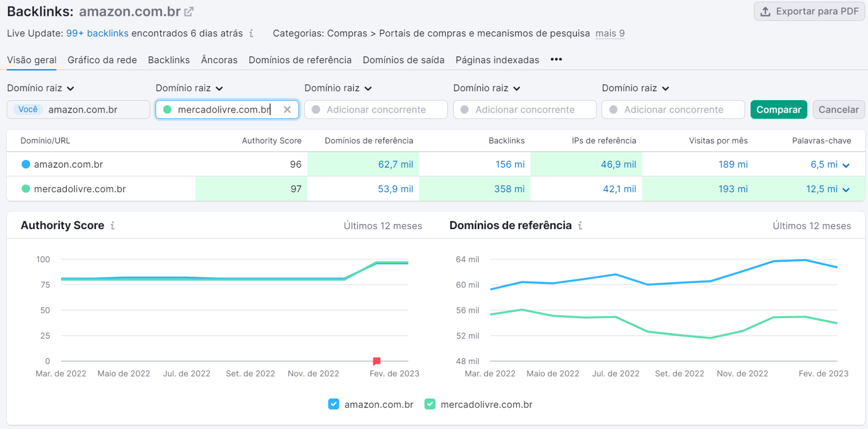Image resolution: width=868 pixels, height=429 pixels.
Task: Switch to Visão geral tab
Action: (x=32, y=60)
